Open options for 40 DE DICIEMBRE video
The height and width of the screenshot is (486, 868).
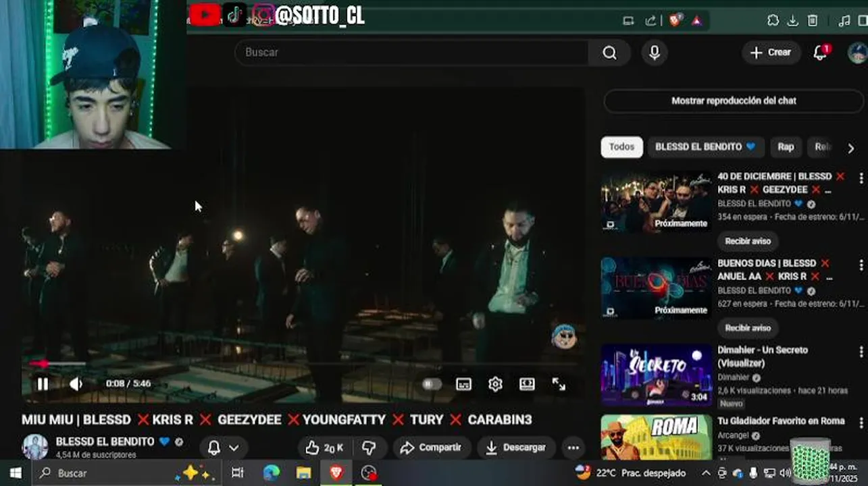(861, 178)
